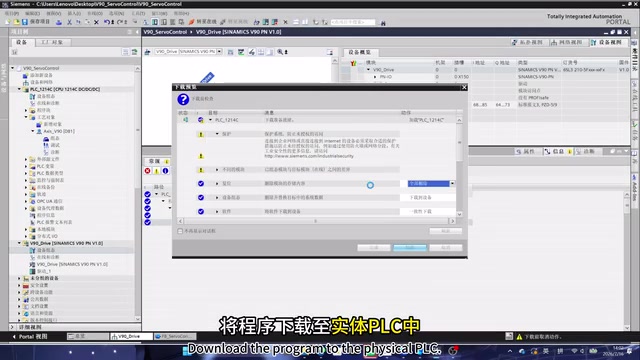The height and width of the screenshot is (360, 640).
Task: Select 设备组态 under V90_Drive
Action: (45, 250)
